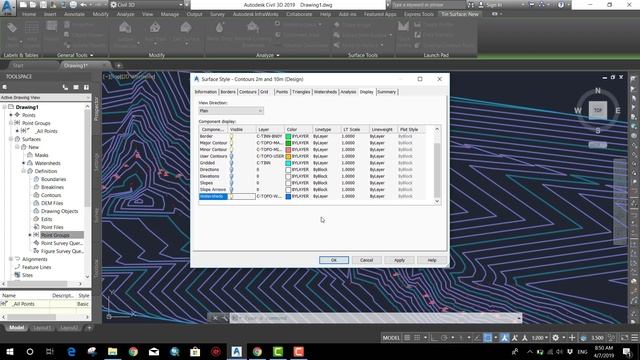This screenshot has height=360, width=640.
Task: Toggle visibility bulb for Slopes component
Action: (231, 183)
